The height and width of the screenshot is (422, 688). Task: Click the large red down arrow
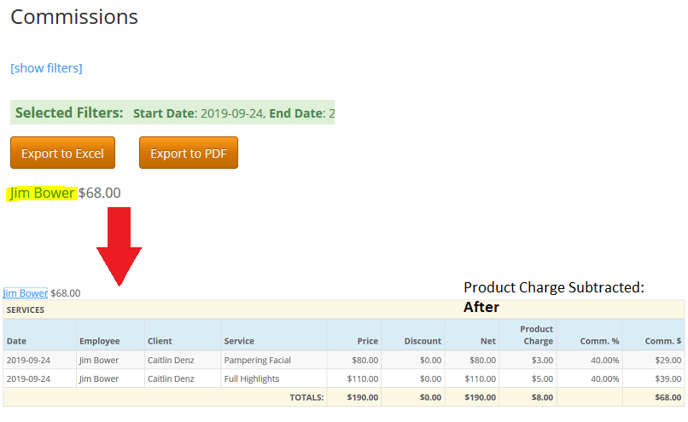point(118,247)
